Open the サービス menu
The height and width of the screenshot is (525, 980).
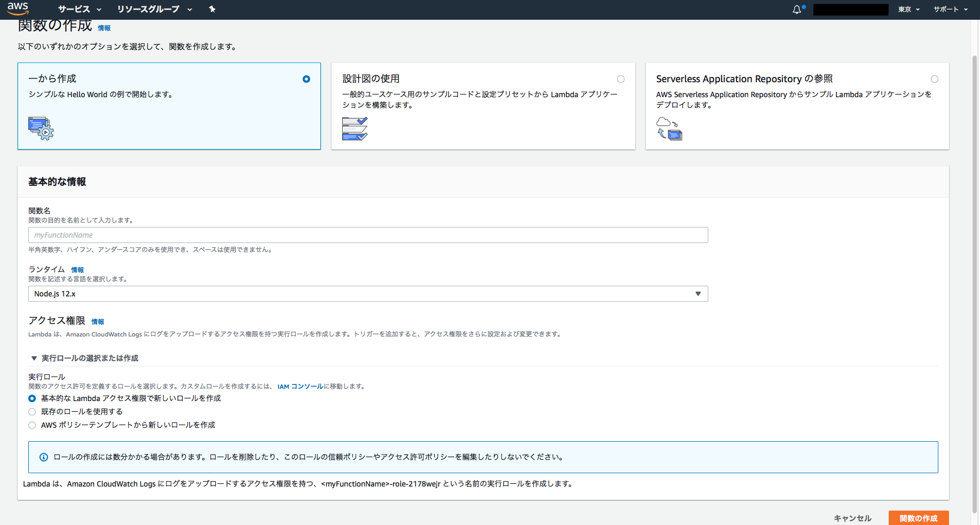click(80, 9)
